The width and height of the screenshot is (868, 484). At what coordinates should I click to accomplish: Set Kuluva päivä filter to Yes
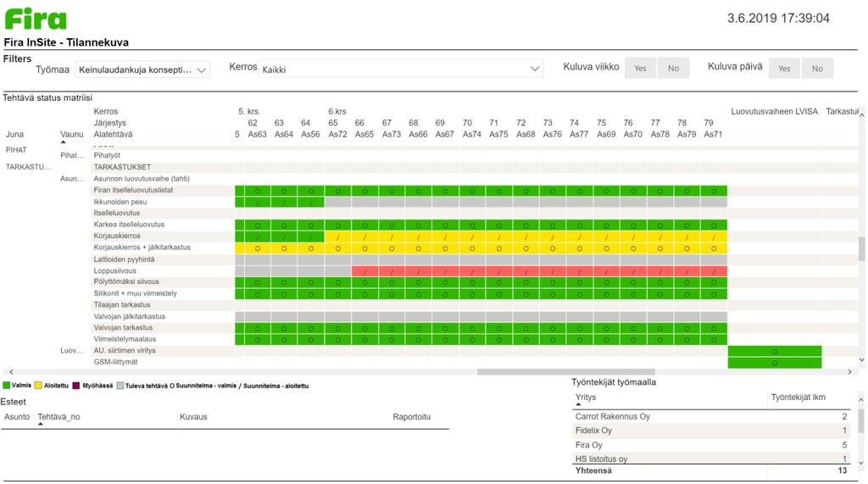(x=784, y=68)
